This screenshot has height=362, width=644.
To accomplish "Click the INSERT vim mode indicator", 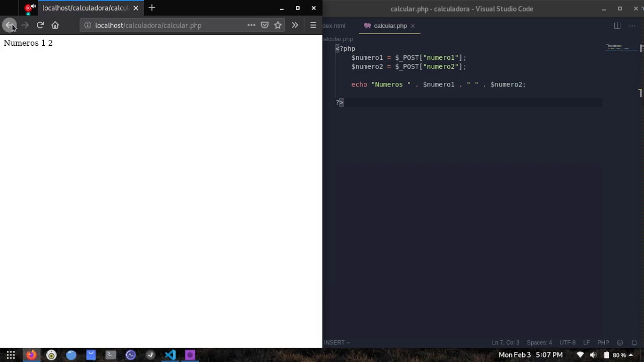I will pyautogui.click(x=337, y=342).
